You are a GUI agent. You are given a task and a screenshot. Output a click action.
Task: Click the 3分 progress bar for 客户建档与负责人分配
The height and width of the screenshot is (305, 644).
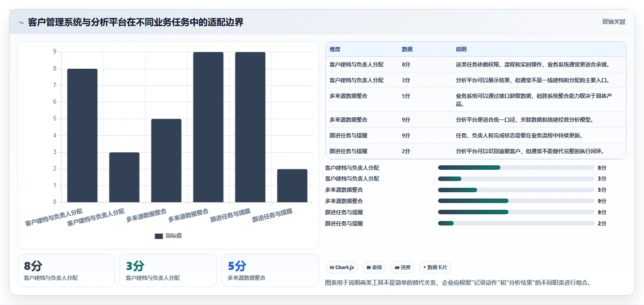click(516, 179)
